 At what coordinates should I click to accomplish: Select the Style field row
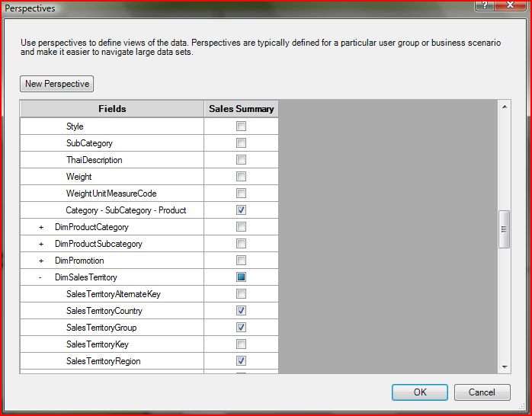click(x=112, y=126)
